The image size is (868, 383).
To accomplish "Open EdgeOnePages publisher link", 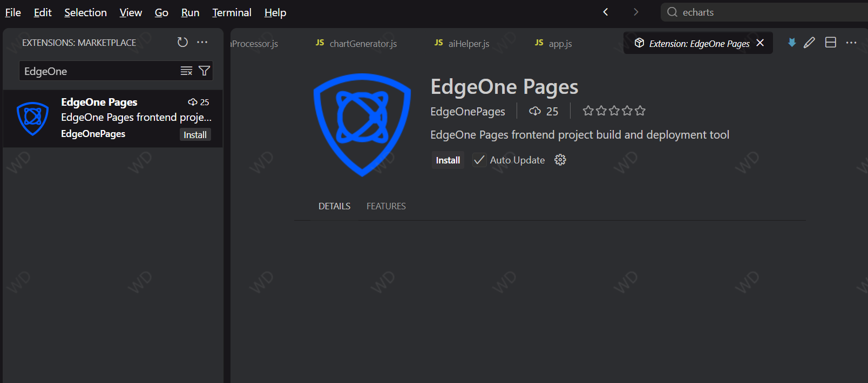I will pos(467,112).
